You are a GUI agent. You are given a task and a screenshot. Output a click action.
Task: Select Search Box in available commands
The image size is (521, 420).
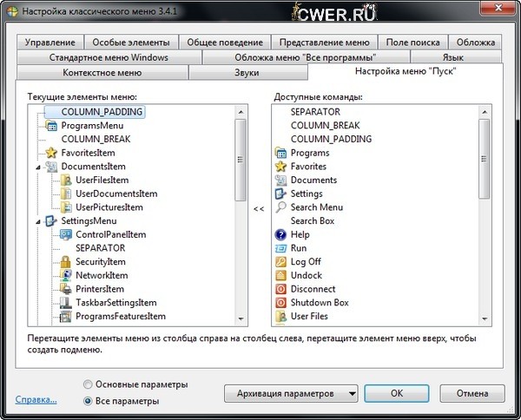313,220
